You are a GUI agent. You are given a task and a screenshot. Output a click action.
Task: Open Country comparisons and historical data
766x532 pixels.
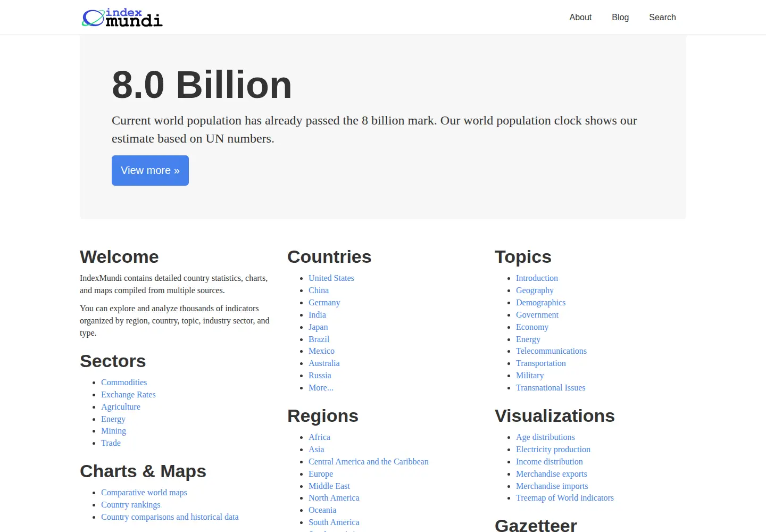[170, 517]
